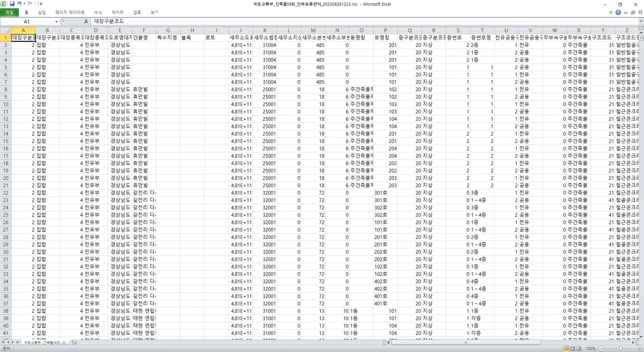Viewport: 644px width, 352px height.
Task: Click cell T23 showing 1~4층
Action: tap(482, 200)
